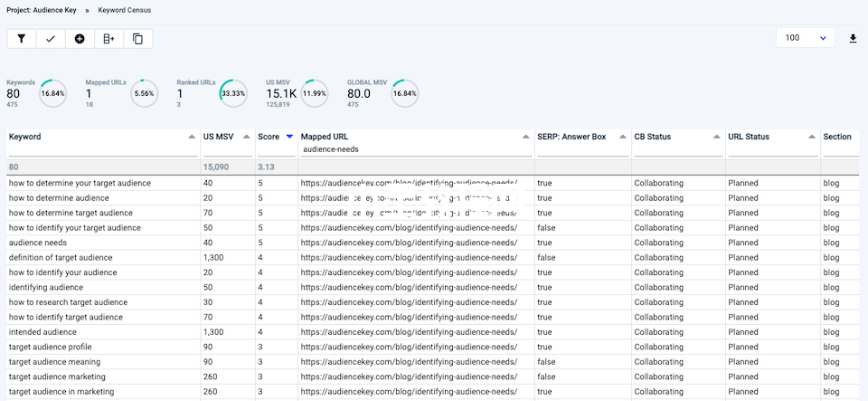
Task: Select keyword 'definition of target audience'
Action: pyautogui.click(x=61, y=258)
